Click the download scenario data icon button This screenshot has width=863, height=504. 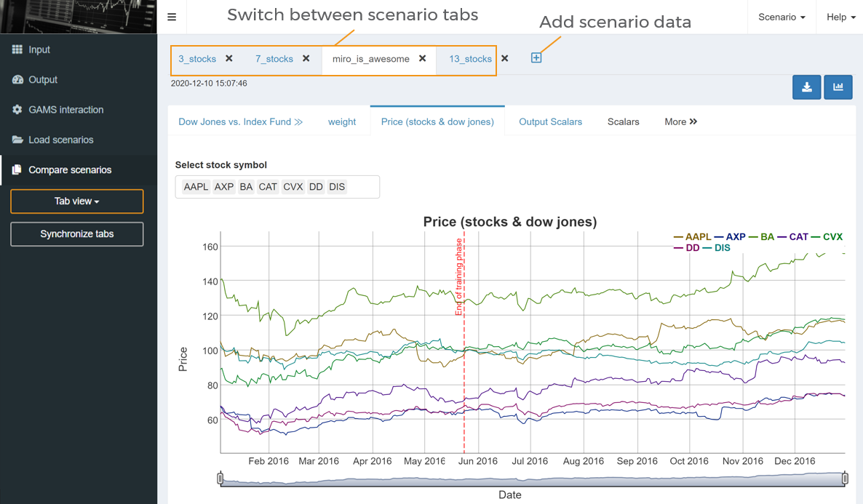pyautogui.click(x=807, y=87)
